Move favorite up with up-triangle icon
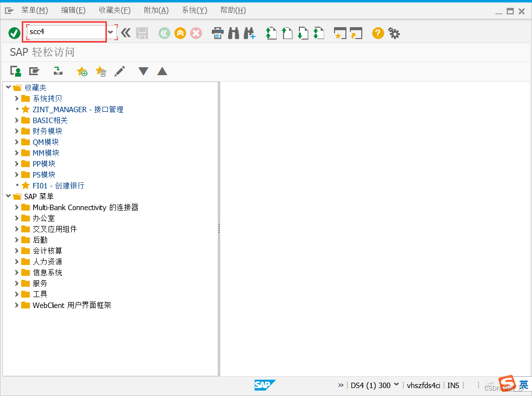 coord(162,71)
